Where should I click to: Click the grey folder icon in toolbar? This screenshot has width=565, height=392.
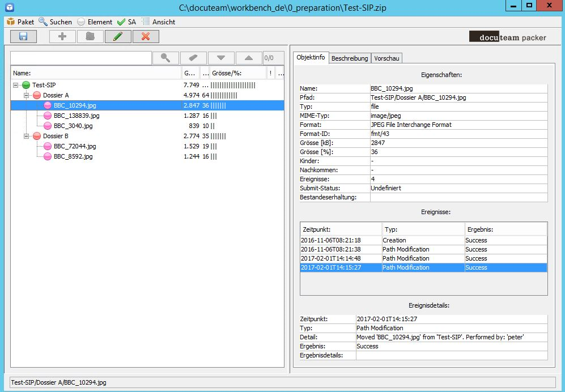click(90, 36)
